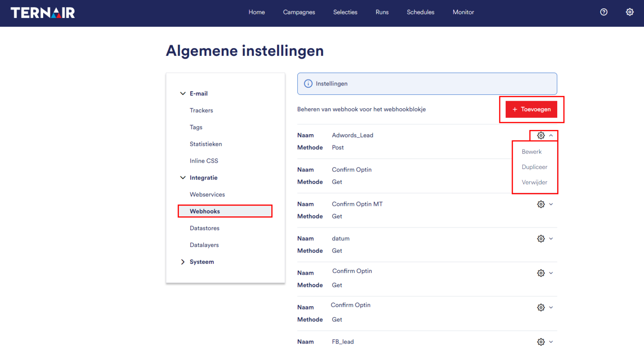Image resolution: width=644 pixels, height=351 pixels.
Task: Choose Dupliceer in the dropdown menu
Action: [x=535, y=167]
